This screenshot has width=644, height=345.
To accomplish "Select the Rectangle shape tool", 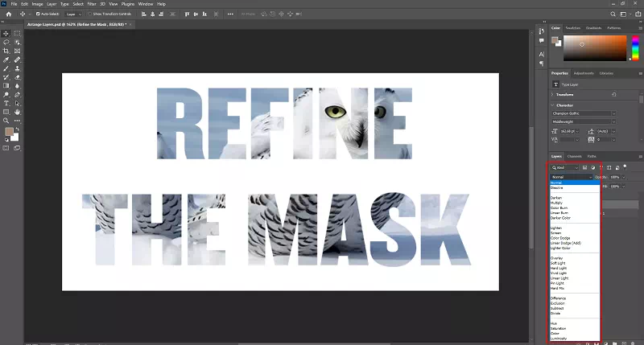I will 6,112.
